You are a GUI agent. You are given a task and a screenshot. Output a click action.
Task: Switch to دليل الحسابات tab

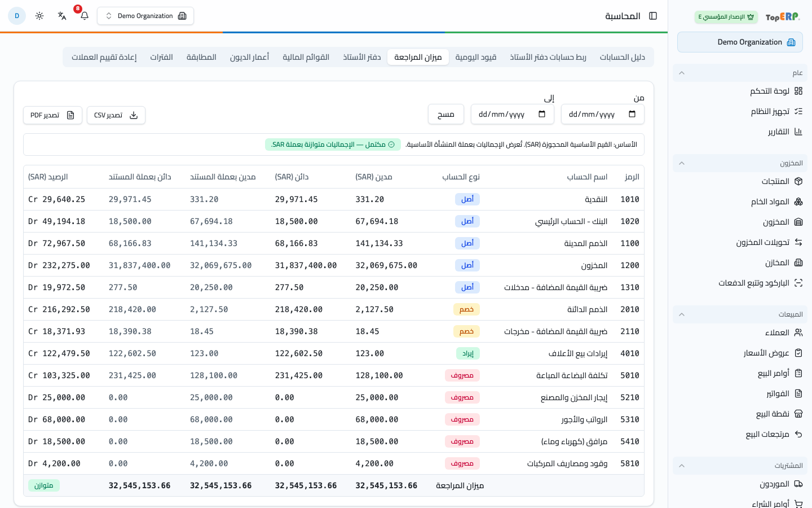pyautogui.click(x=622, y=57)
